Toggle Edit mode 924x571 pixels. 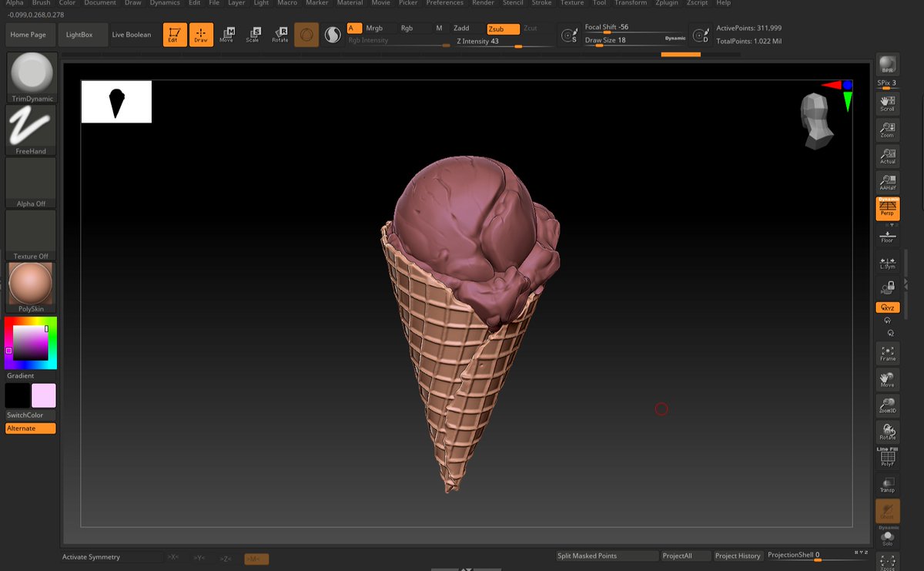pos(175,35)
